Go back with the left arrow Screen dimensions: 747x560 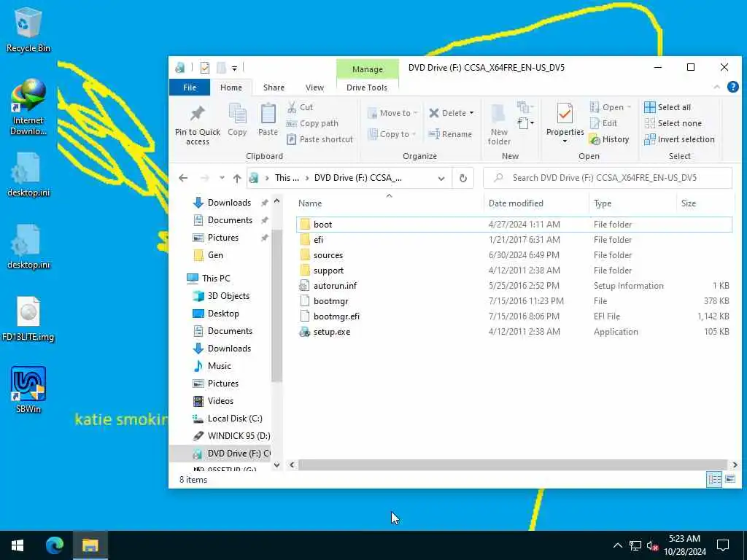click(x=183, y=178)
